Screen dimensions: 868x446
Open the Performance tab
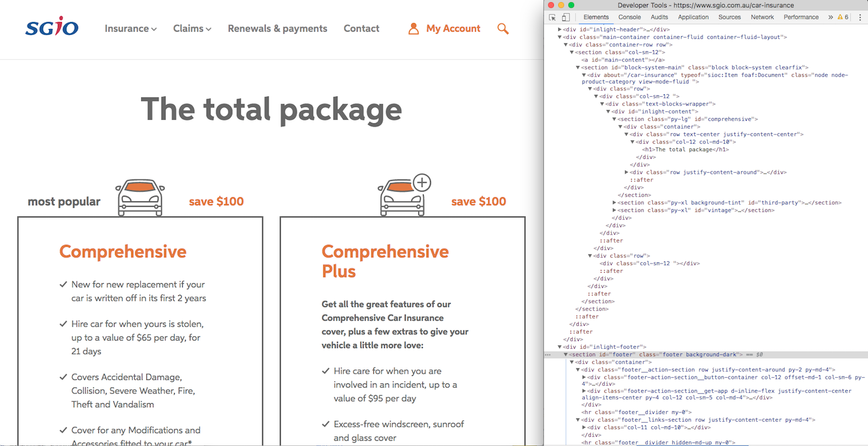(801, 17)
